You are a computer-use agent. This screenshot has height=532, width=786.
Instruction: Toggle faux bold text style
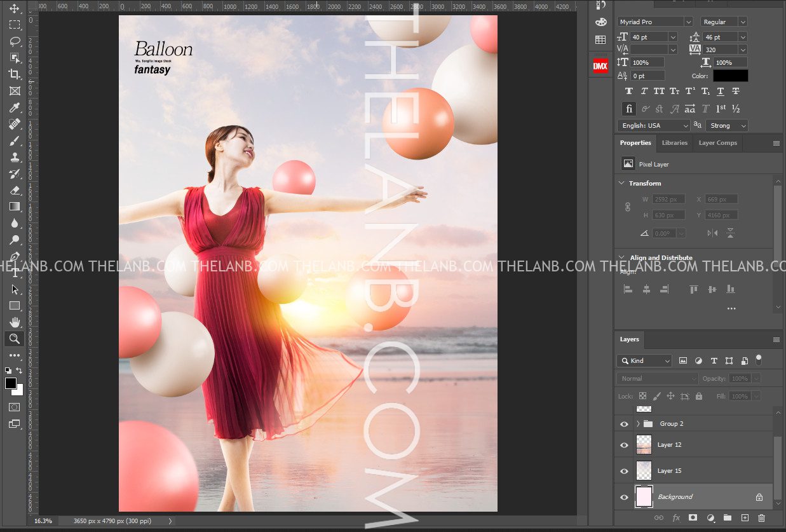click(x=629, y=92)
